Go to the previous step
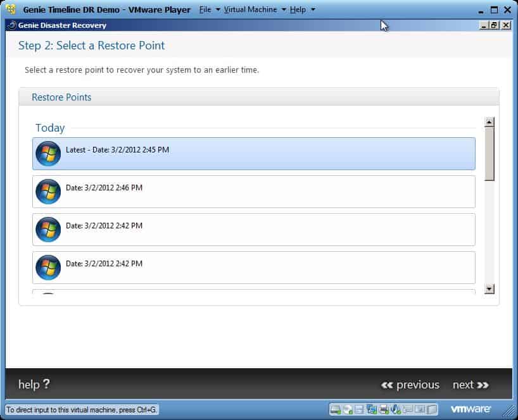This screenshot has height=420, width=518. (410, 385)
